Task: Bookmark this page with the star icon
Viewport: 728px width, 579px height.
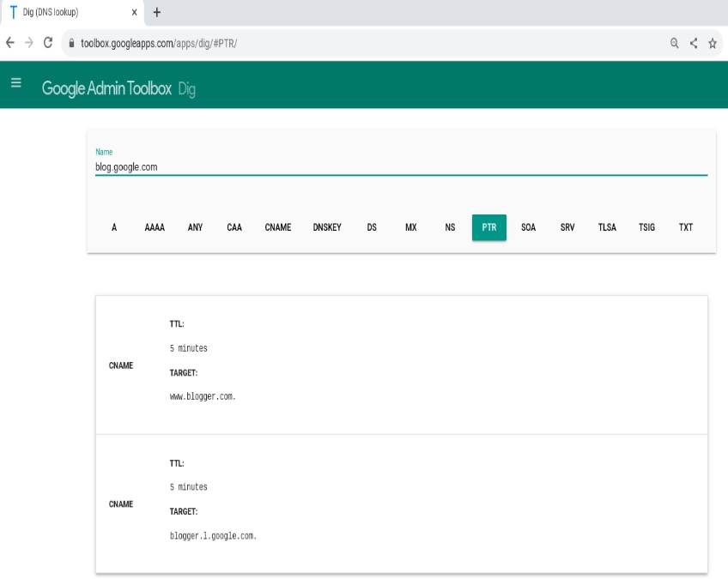Action: pos(713,43)
